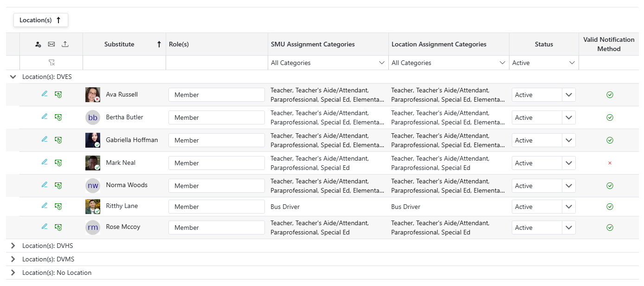This screenshot has height=286, width=644.
Task: Click the green calendar icon for Mark Neal
Action: coord(58,163)
